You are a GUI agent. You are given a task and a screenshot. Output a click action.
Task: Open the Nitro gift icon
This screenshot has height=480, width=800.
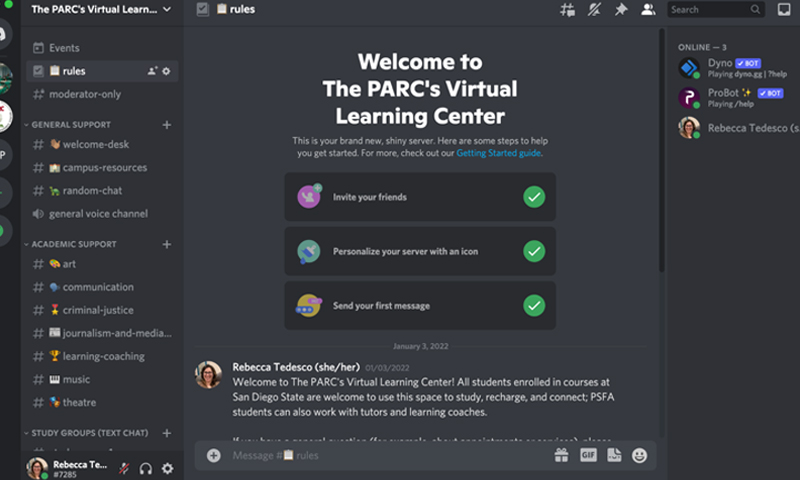click(x=561, y=455)
